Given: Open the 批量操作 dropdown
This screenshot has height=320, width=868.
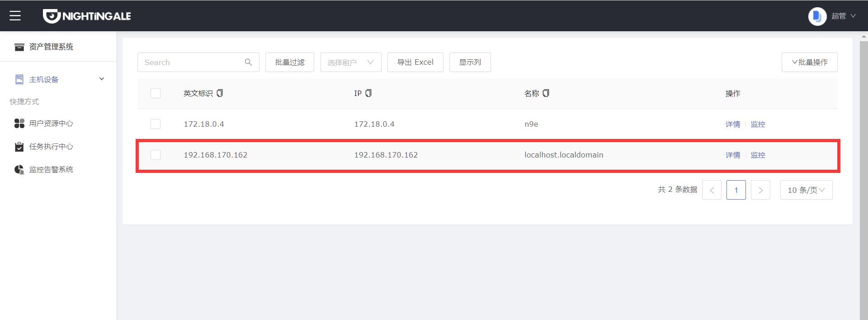Looking at the screenshot, I should pyautogui.click(x=810, y=62).
